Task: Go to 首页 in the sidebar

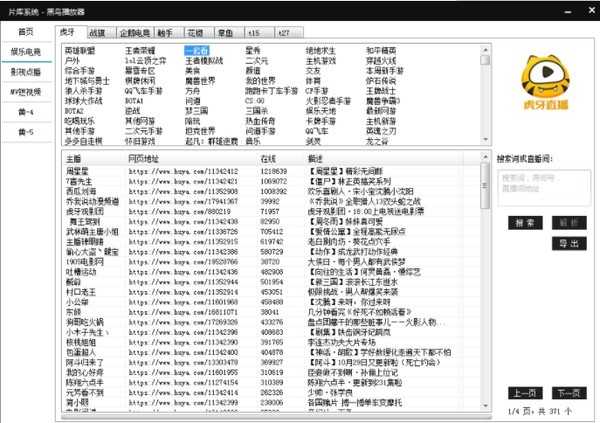Action: click(26, 32)
